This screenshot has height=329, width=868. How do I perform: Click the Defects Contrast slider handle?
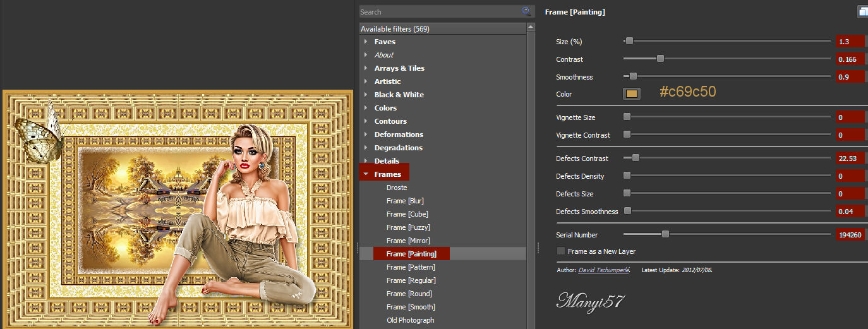point(636,158)
